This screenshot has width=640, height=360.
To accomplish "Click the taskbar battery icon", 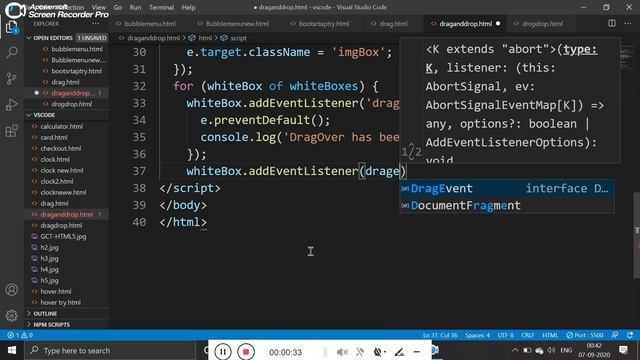I will click(527, 350).
